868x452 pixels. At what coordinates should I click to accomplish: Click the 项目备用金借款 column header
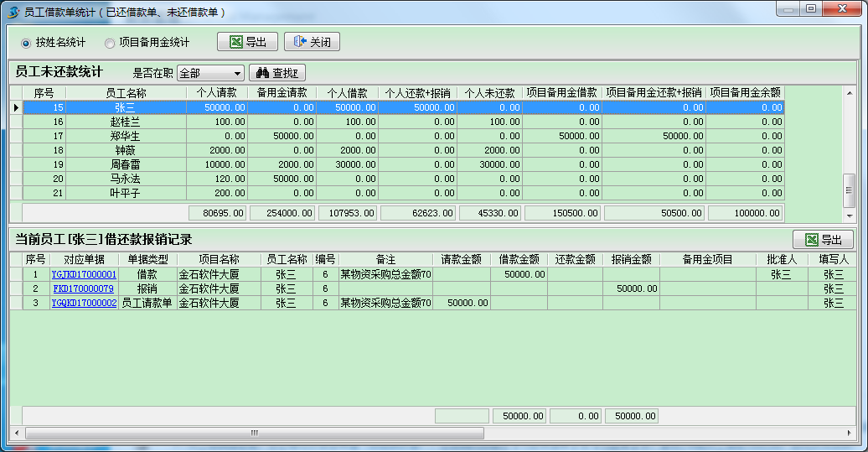(562, 93)
